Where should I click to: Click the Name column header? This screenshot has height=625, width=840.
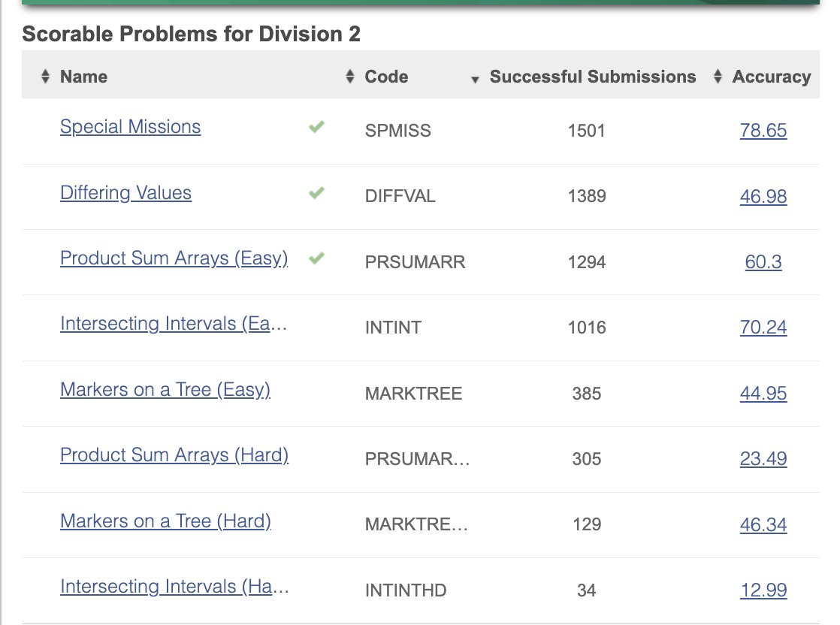(x=83, y=77)
